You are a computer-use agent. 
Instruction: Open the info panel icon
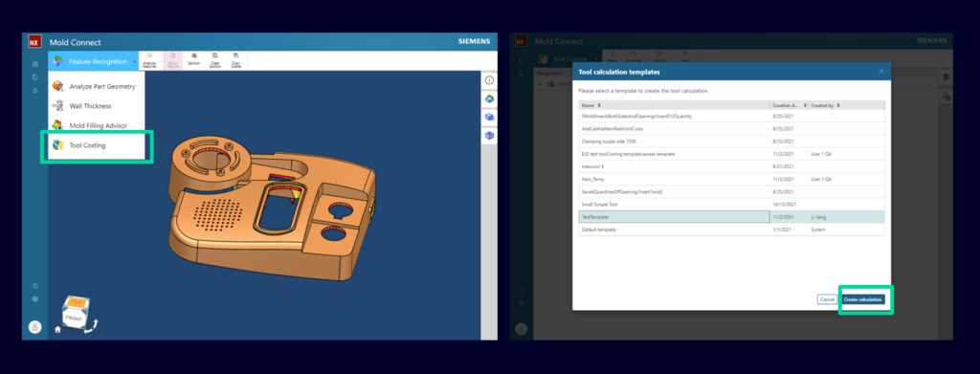(489, 80)
